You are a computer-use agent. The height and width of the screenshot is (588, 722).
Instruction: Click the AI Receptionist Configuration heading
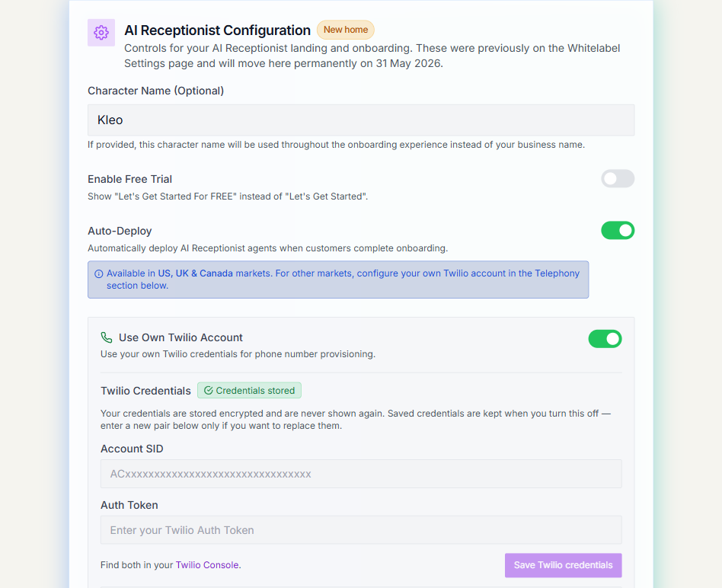(x=217, y=30)
